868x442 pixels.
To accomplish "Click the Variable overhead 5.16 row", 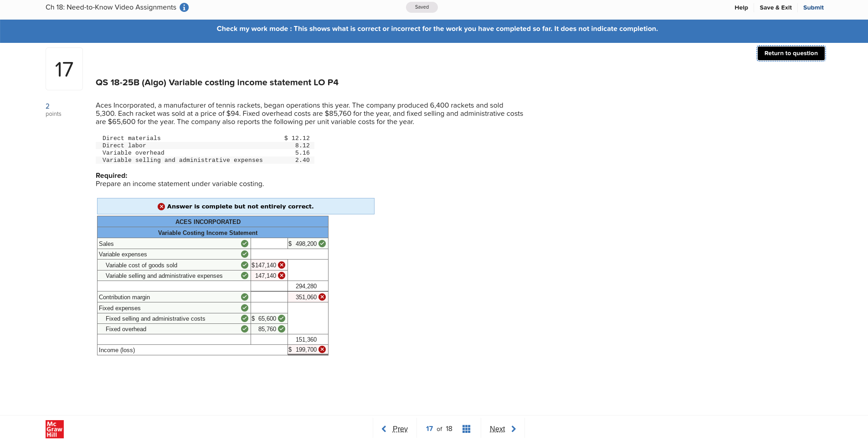I will pos(205,153).
